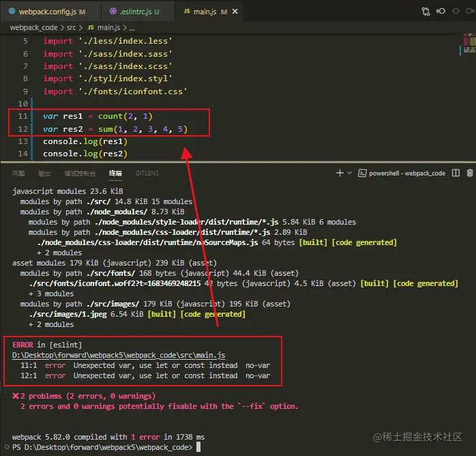
Task: Open the 调试控制台 (Debug Console) tab
Action: coord(80,173)
